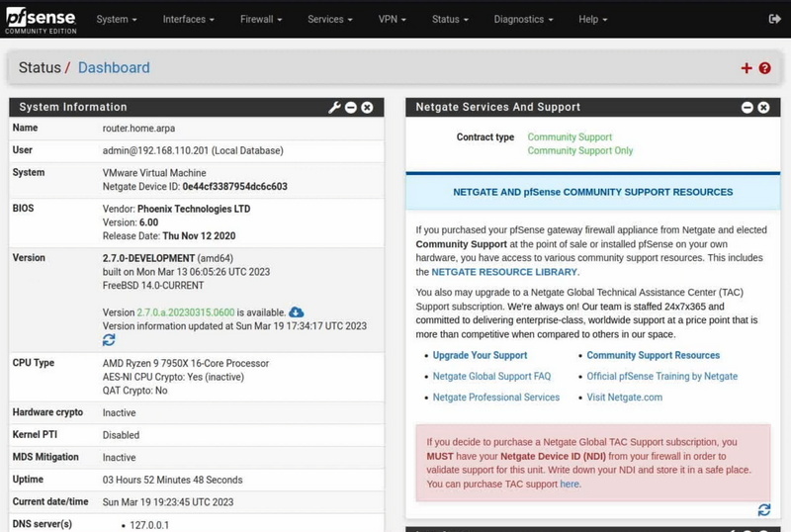Image resolution: width=791 pixels, height=532 pixels.
Task: Click the logout icon in top bar
Action: click(774, 19)
